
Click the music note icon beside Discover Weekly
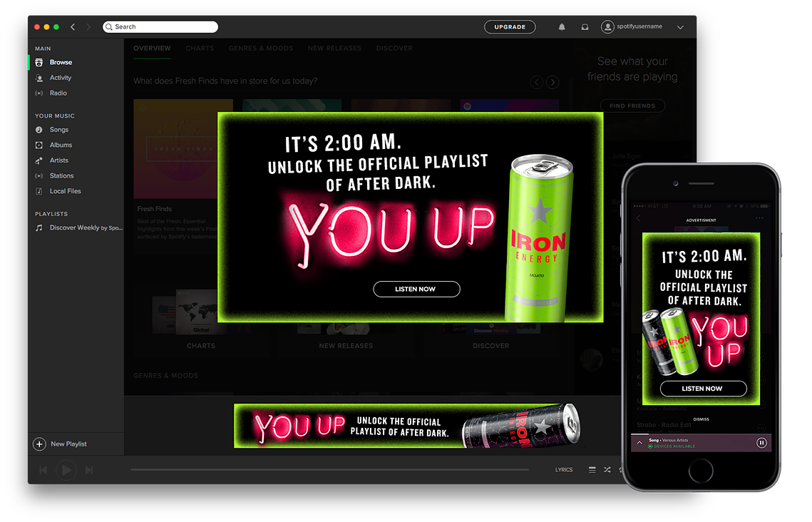pos(38,228)
